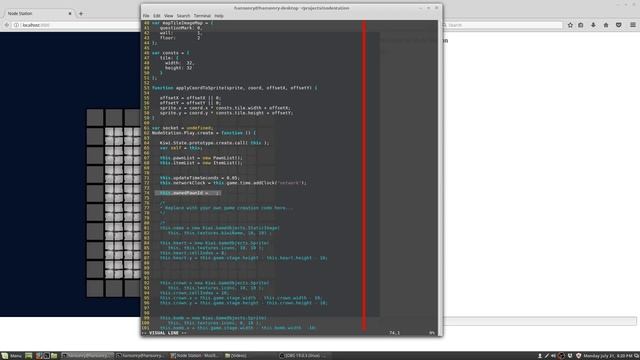Open the shield icon in the system tray
Screen dimensions: 640x360
[578, 356]
